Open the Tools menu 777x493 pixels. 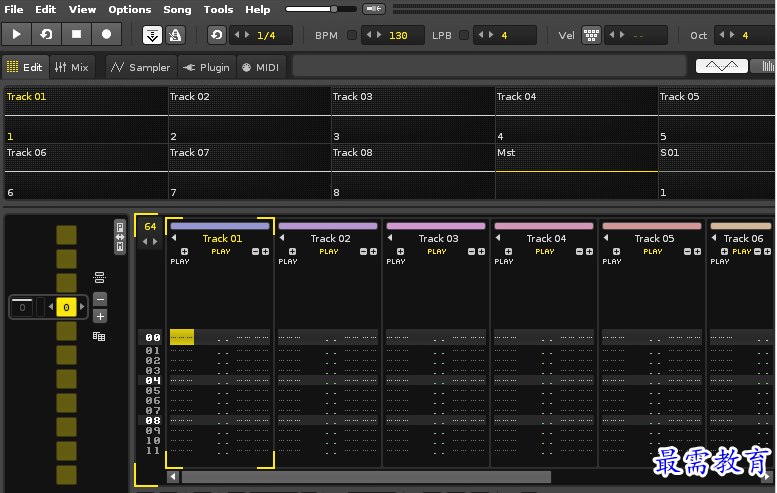click(x=219, y=9)
